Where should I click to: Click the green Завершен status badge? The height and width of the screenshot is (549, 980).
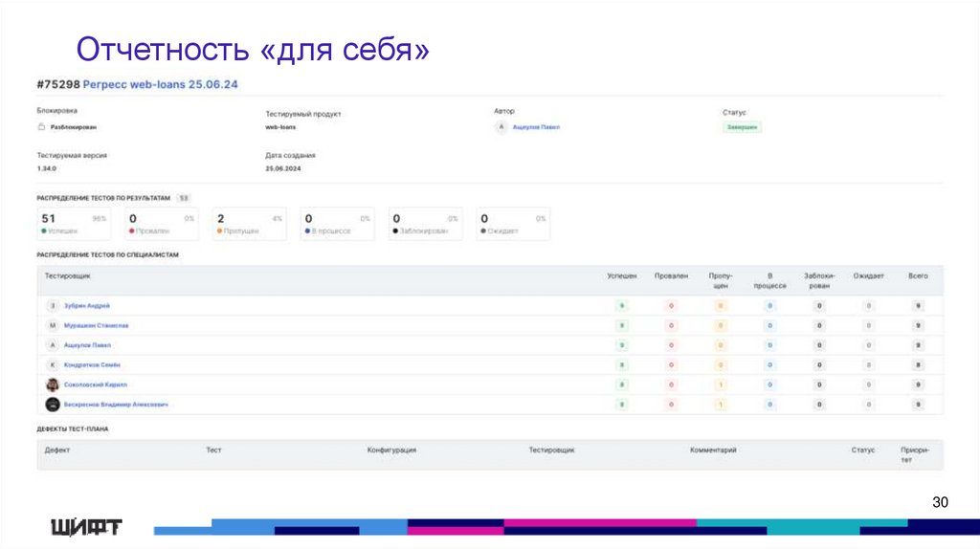[742, 127]
